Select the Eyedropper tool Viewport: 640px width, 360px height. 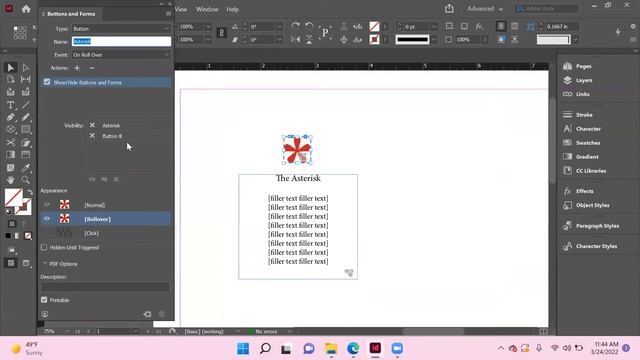(x=26, y=168)
